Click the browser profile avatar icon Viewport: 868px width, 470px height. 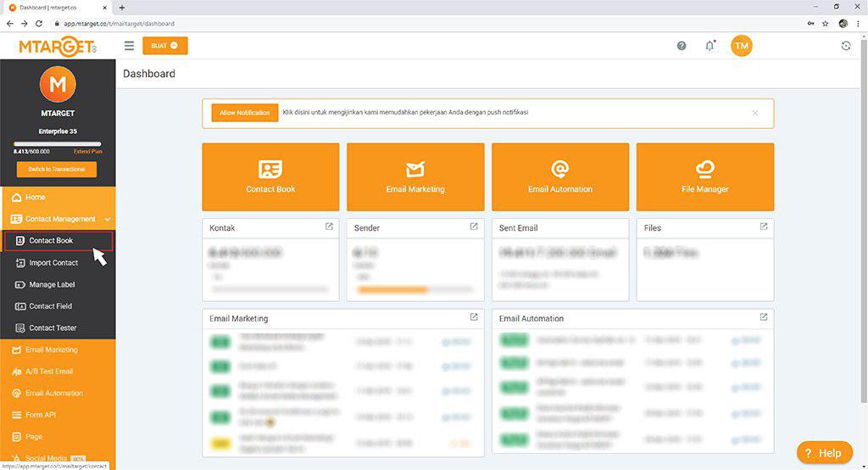pos(843,23)
